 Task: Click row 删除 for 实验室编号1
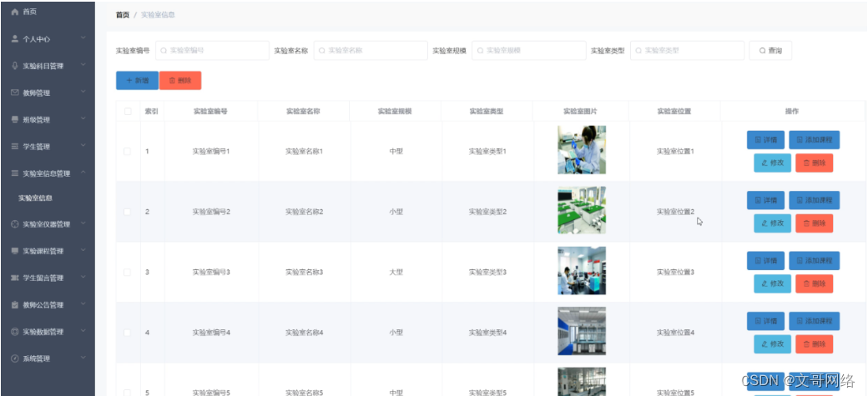point(815,163)
